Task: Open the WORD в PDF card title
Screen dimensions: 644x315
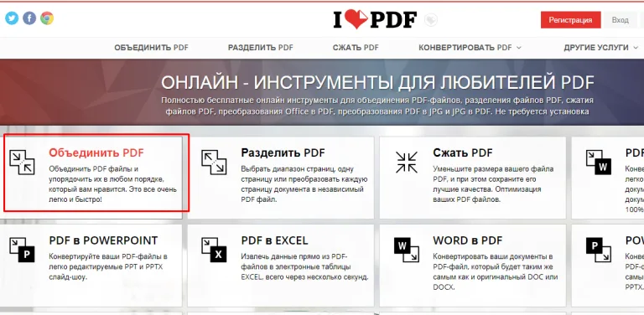Action: [x=467, y=240]
